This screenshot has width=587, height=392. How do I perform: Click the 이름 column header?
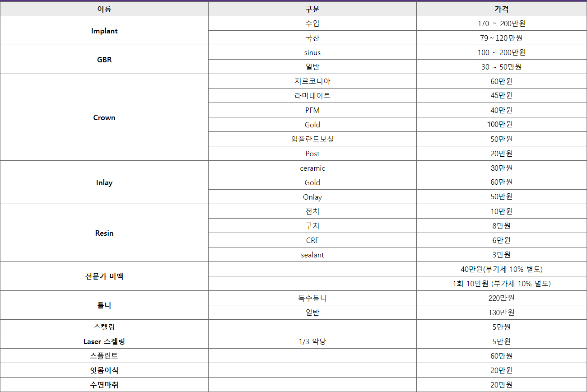click(104, 9)
